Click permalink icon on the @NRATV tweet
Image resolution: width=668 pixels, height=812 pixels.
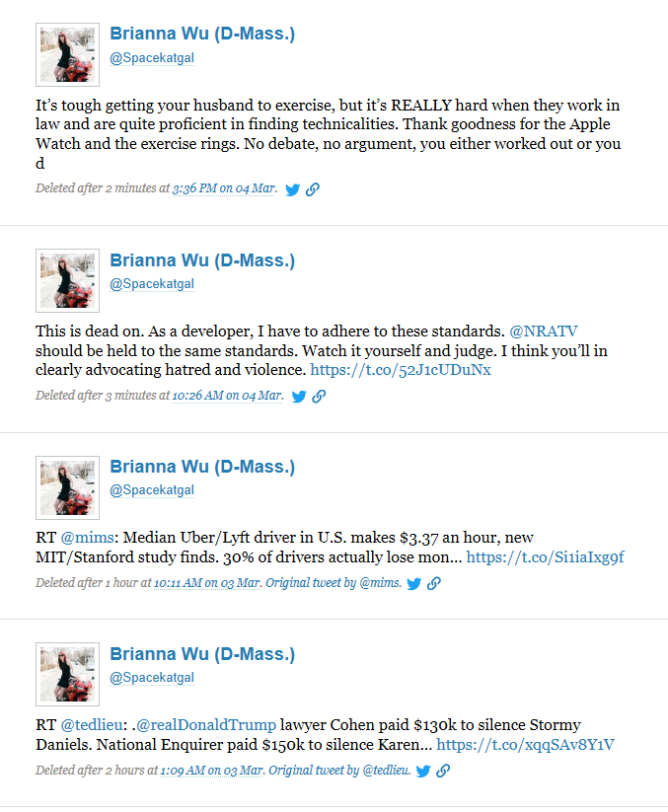(319, 397)
